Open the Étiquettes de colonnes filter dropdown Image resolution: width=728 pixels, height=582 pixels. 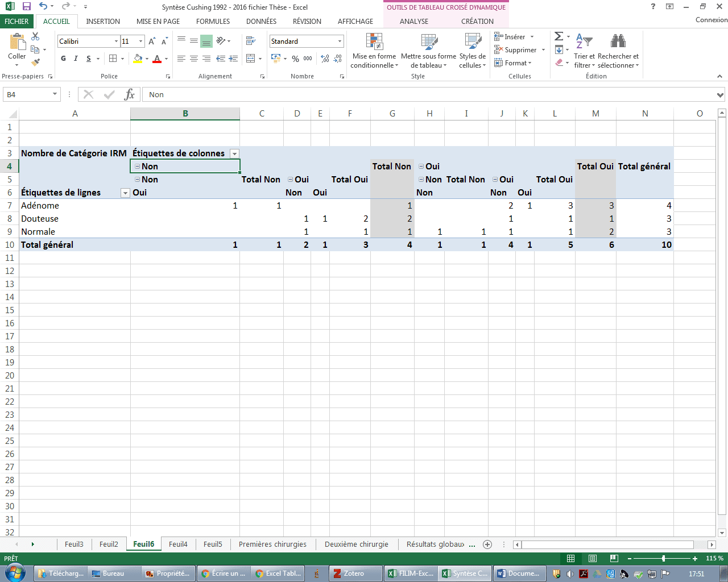tap(234, 153)
